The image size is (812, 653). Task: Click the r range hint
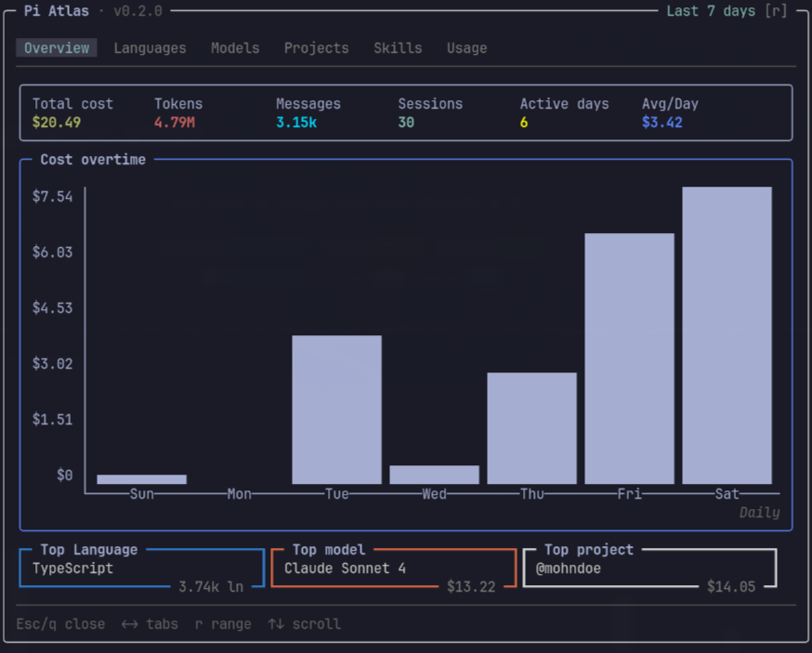tap(223, 624)
